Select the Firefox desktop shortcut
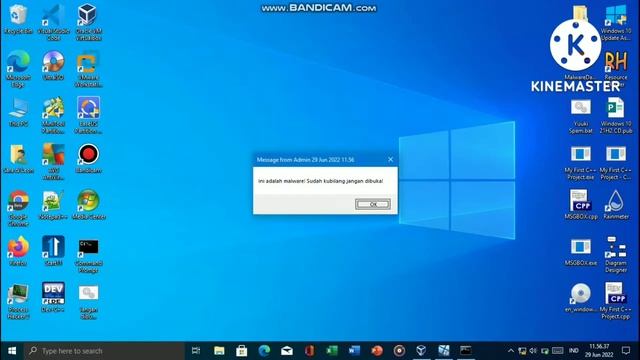The image size is (640, 360). [x=18, y=251]
